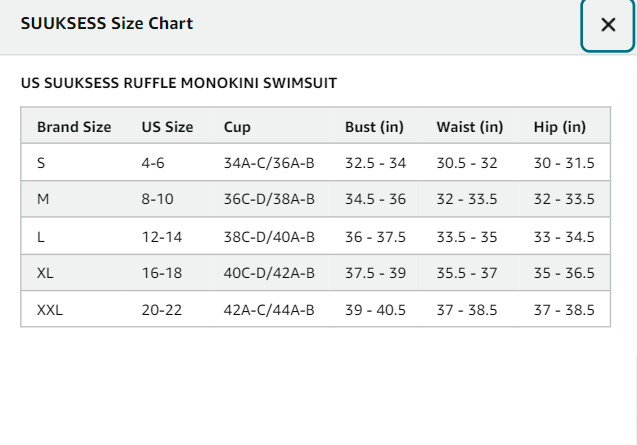
Task: Click hip measurement 33 - 34.5 cell
Action: [564, 236]
